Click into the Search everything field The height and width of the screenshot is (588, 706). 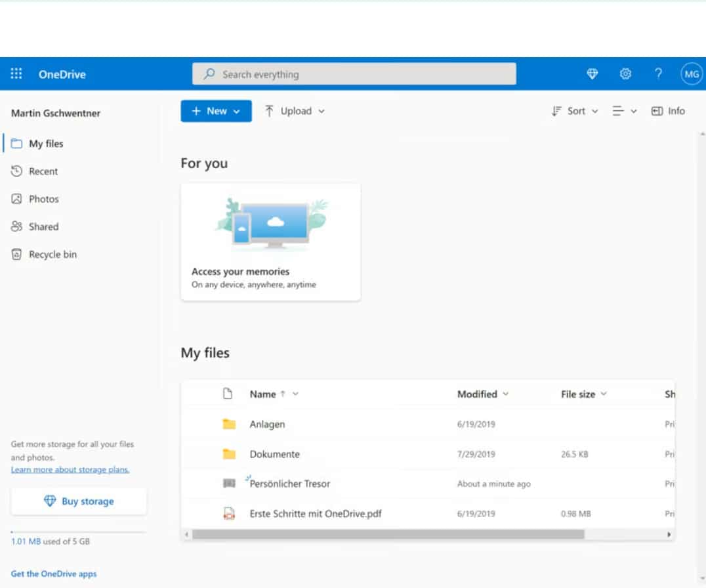(x=354, y=74)
